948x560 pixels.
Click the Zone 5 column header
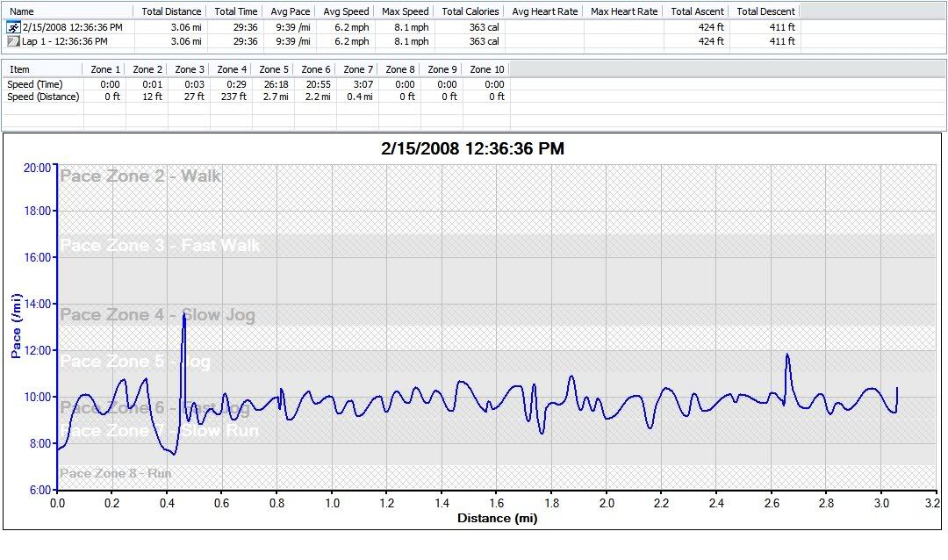[274, 69]
